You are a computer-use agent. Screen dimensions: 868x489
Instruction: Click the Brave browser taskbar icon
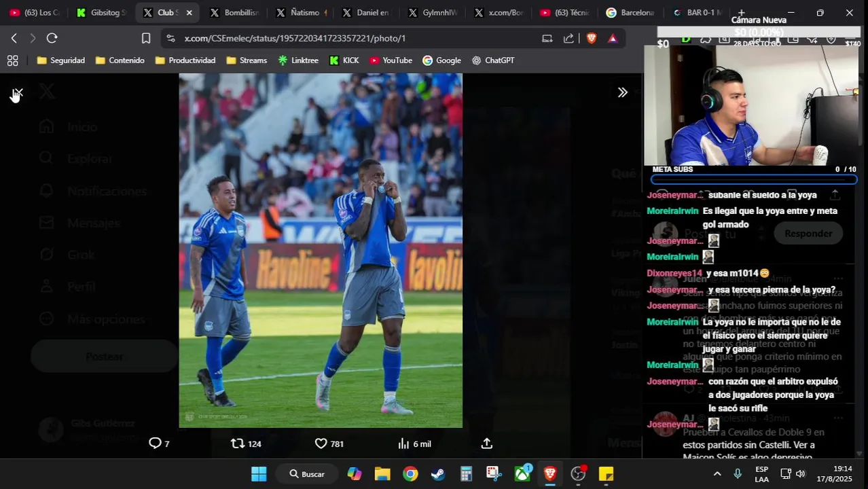pyautogui.click(x=550, y=473)
